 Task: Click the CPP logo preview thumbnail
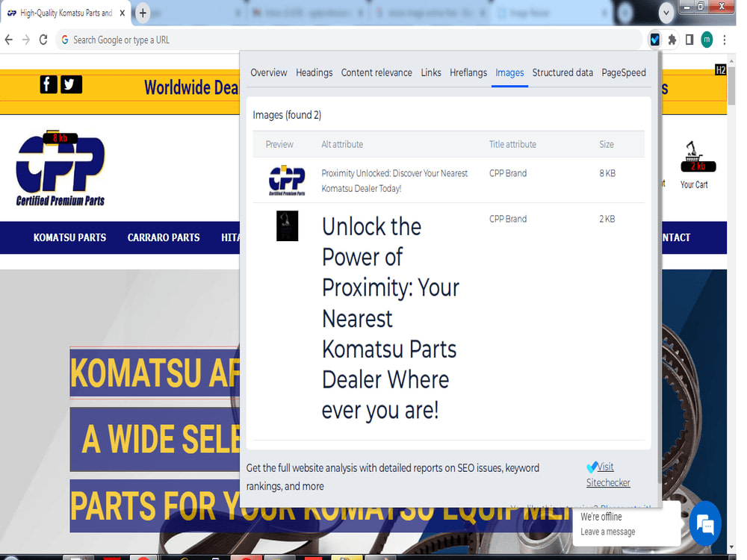(x=287, y=180)
